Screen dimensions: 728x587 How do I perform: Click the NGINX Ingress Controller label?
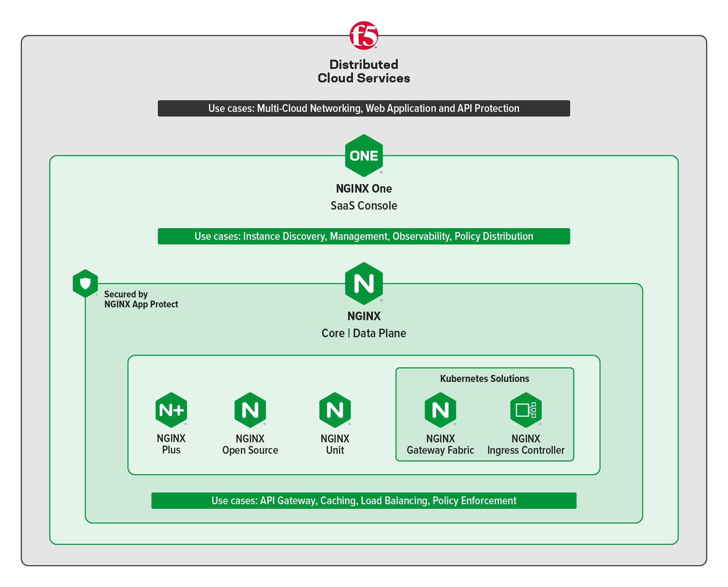[526, 445]
